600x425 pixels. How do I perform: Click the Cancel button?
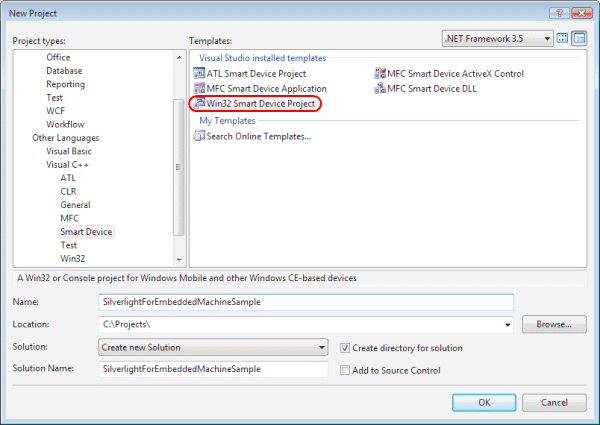[x=554, y=402]
